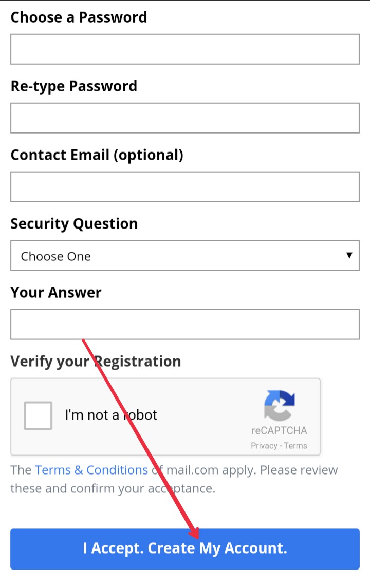This screenshot has width=370, height=588.
Task: Click the Privacy link under reCAPTCHA
Action: [266, 446]
